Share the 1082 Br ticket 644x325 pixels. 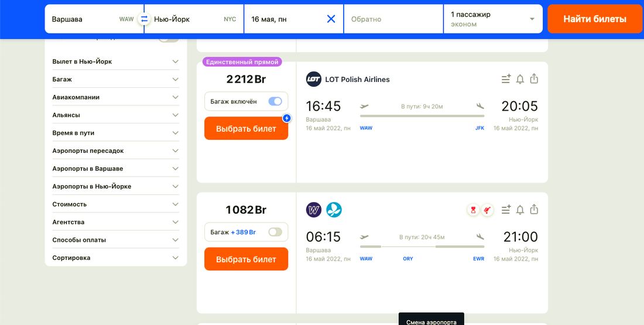coord(534,210)
